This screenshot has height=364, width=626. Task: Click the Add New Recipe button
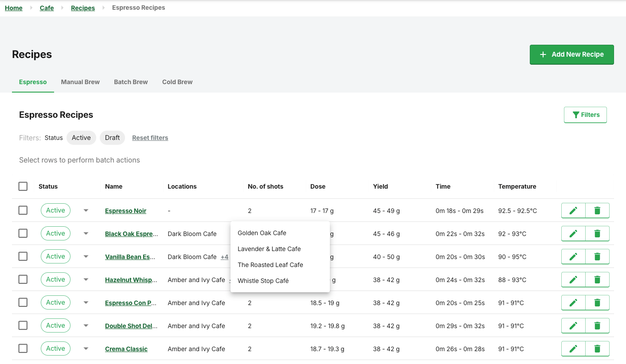571,54
